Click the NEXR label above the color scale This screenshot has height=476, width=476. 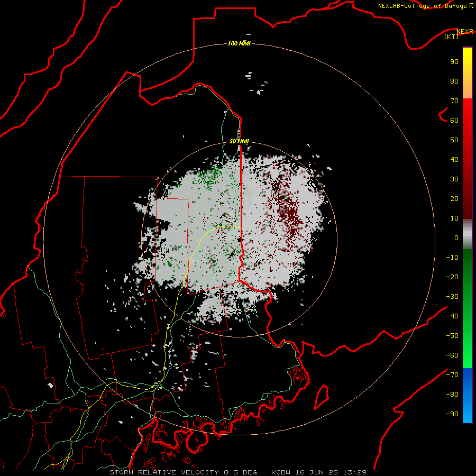point(465,32)
